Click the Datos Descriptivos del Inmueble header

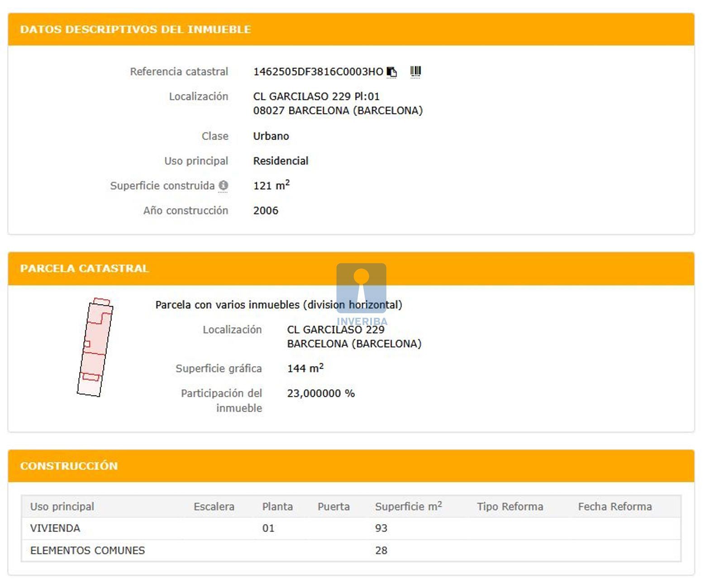(x=135, y=29)
